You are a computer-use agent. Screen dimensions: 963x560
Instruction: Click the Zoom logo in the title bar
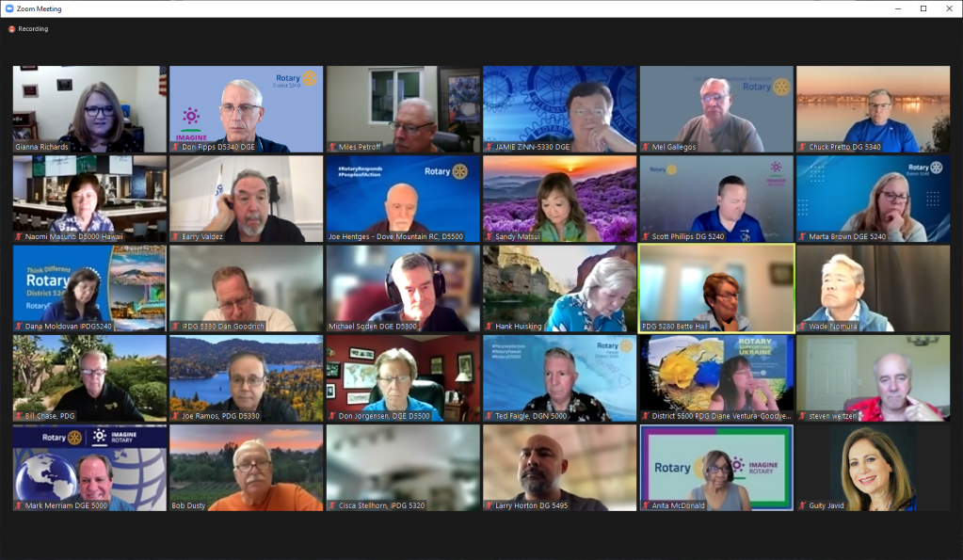(x=9, y=8)
